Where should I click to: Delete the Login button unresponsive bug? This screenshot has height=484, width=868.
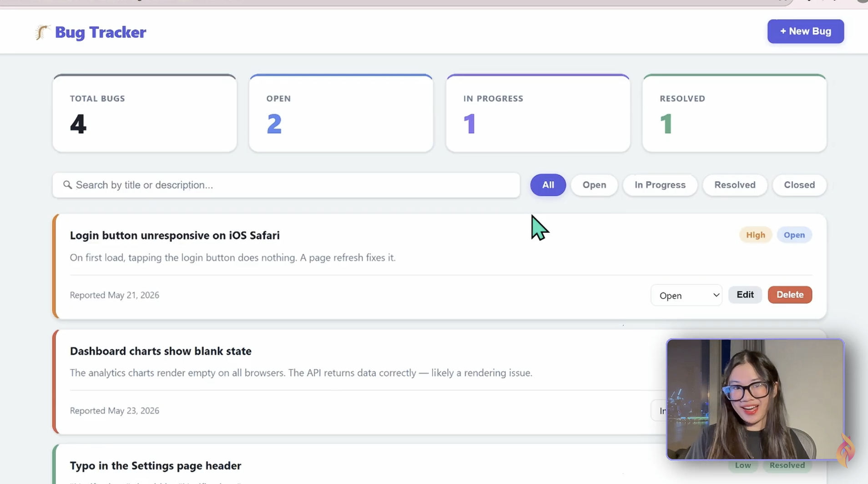[790, 295]
